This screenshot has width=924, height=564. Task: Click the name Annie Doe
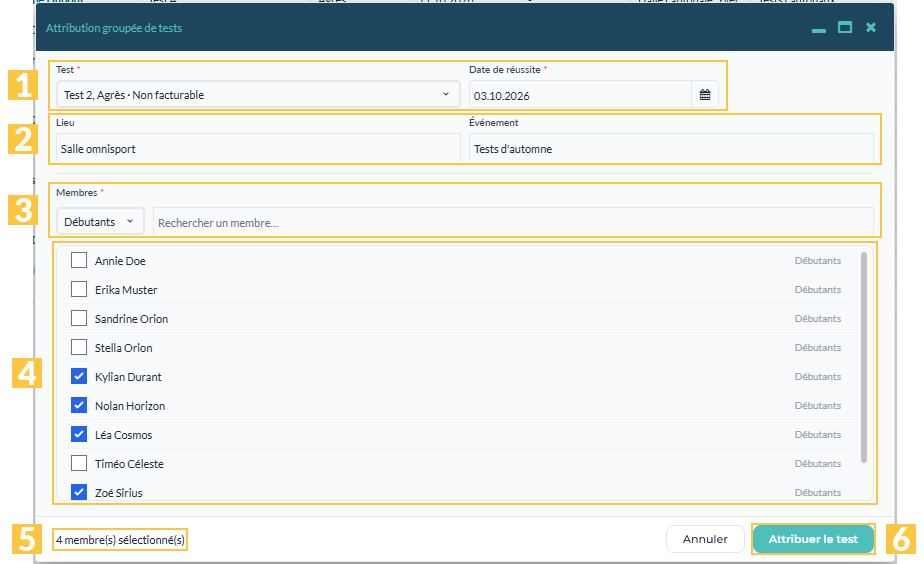(x=120, y=260)
